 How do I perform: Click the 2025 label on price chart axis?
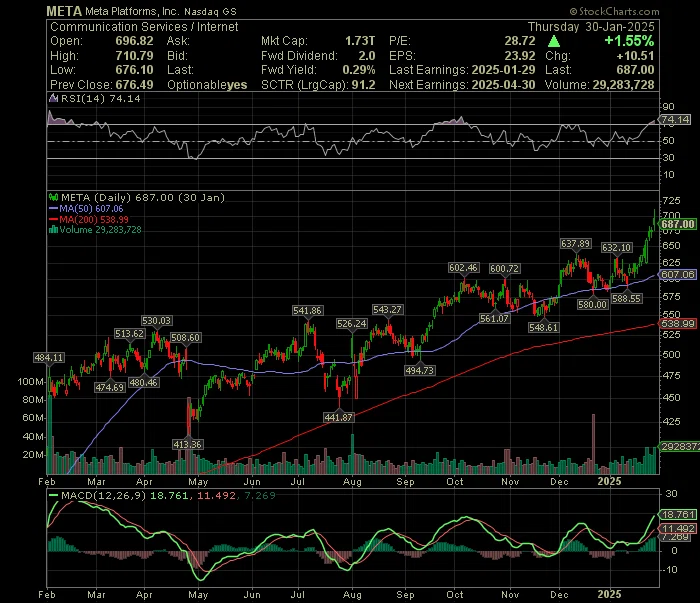coord(609,481)
